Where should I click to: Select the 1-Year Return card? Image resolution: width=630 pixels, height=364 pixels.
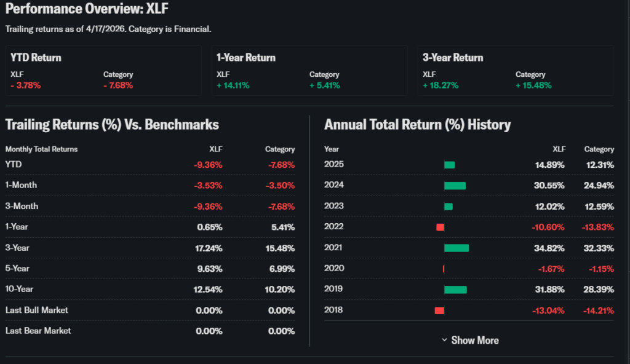coord(309,70)
